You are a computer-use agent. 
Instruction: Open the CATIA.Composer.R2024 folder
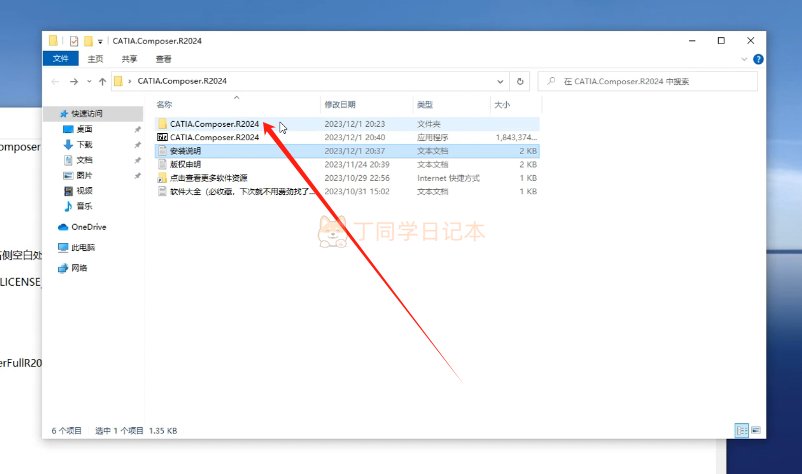[214, 124]
